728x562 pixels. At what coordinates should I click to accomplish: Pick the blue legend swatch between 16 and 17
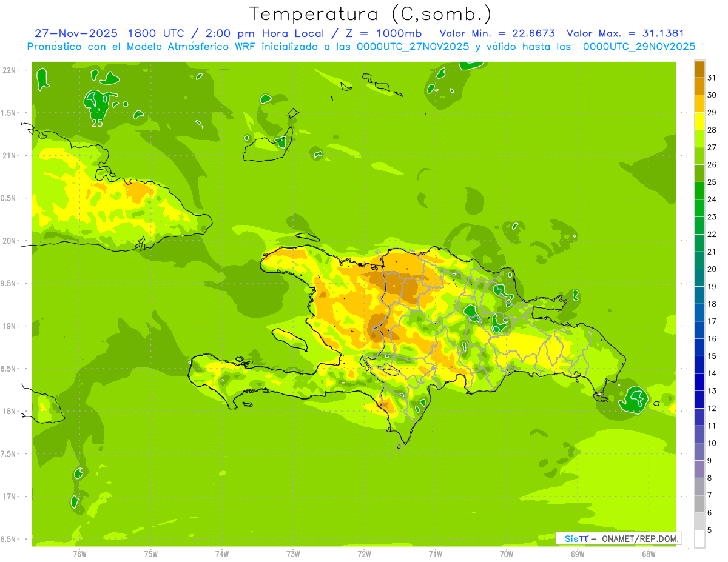(699, 330)
